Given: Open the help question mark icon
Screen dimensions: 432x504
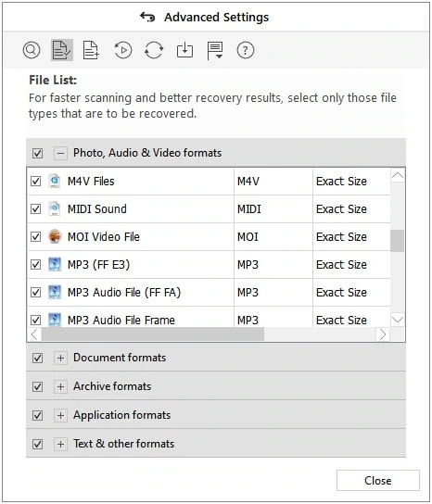Looking at the screenshot, I should (x=246, y=50).
